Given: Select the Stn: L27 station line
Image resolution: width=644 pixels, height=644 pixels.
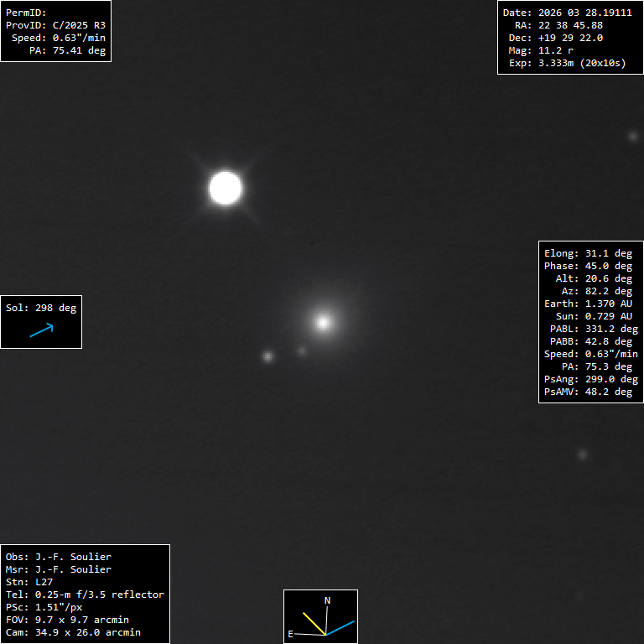Looking at the screenshot, I should [34, 582].
